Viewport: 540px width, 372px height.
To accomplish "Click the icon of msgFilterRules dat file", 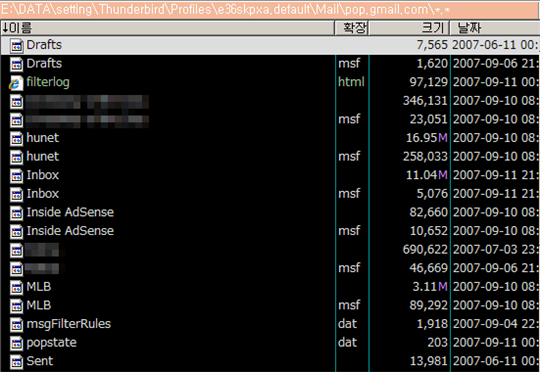I will 16,324.
